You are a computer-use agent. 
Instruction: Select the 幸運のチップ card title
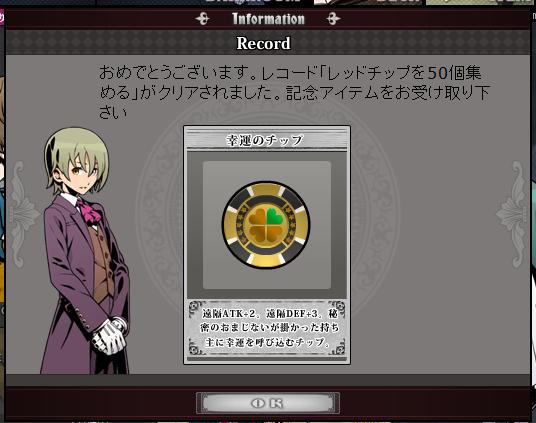pyautogui.click(x=265, y=140)
